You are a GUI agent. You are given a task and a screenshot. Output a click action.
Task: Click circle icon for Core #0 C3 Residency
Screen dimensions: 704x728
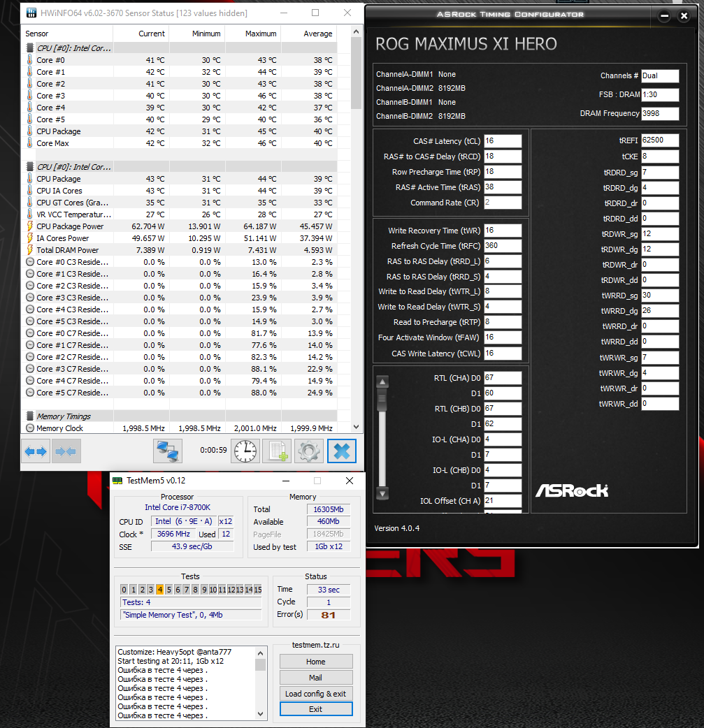(x=30, y=262)
